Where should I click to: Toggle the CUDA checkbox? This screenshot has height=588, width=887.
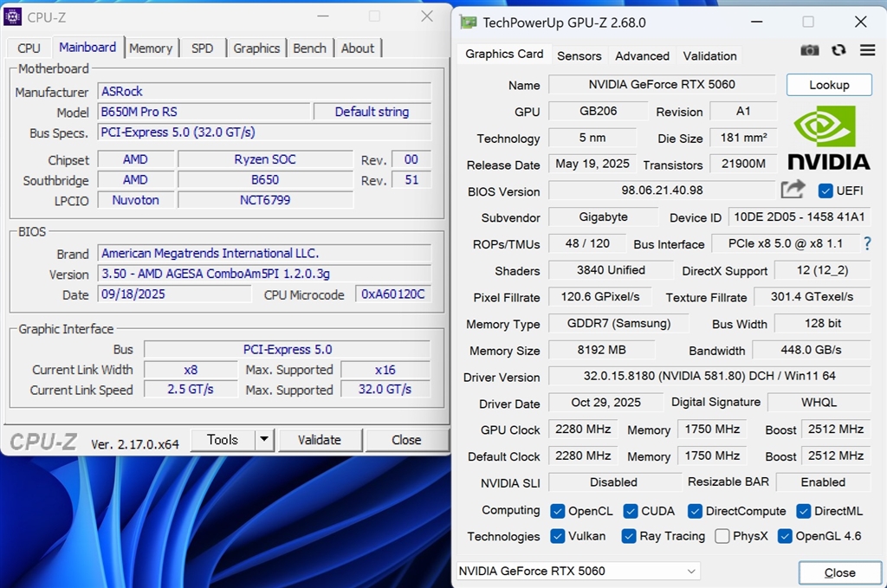[x=629, y=511]
